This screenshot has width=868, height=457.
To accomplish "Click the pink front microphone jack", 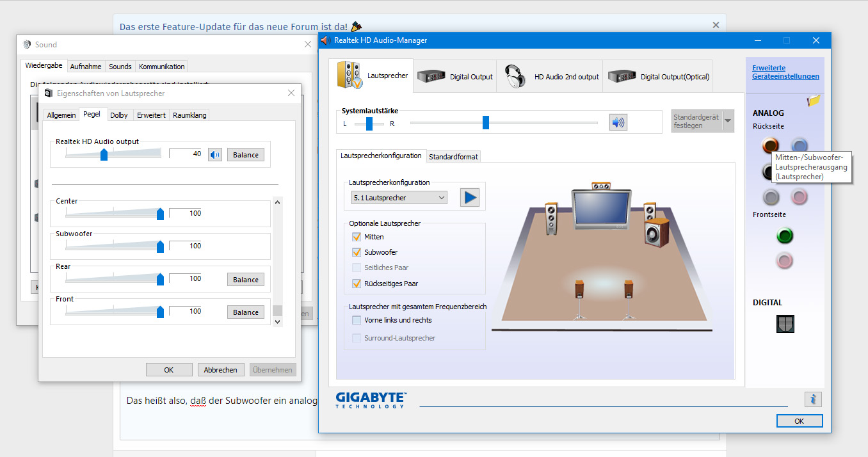I will click(785, 261).
